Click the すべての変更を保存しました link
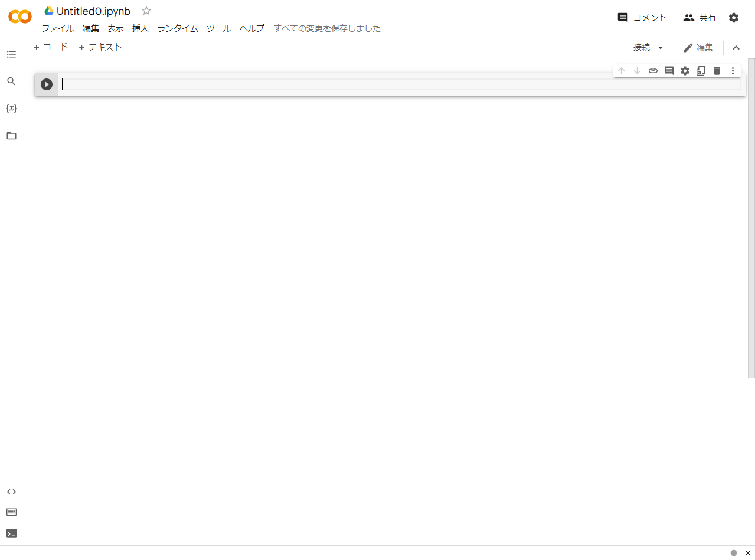755x560 pixels. point(327,28)
